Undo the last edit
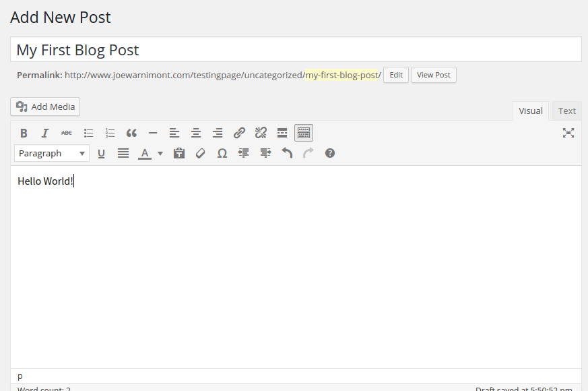This screenshot has width=588, height=391. [287, 153]
